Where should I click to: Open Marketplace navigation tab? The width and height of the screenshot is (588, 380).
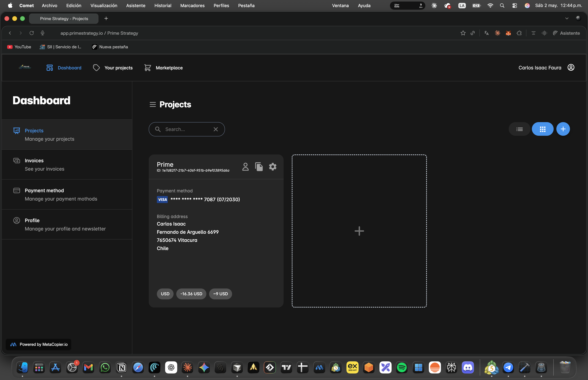163,68
